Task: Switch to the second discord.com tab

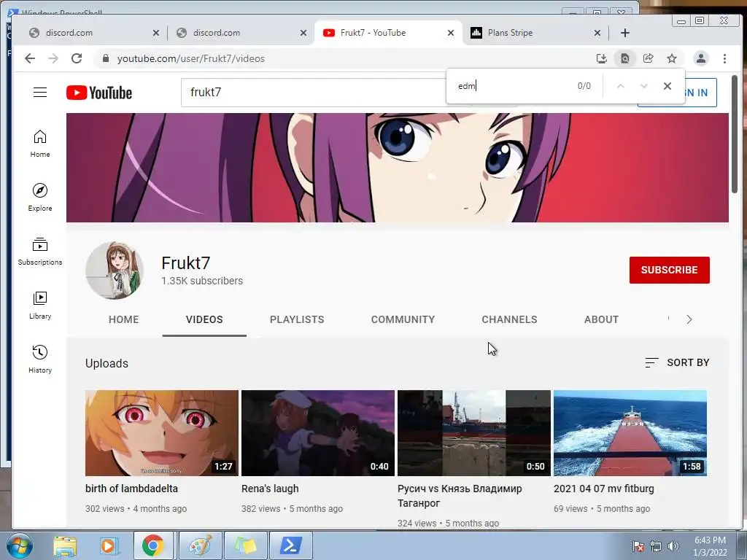Action: 241,33
